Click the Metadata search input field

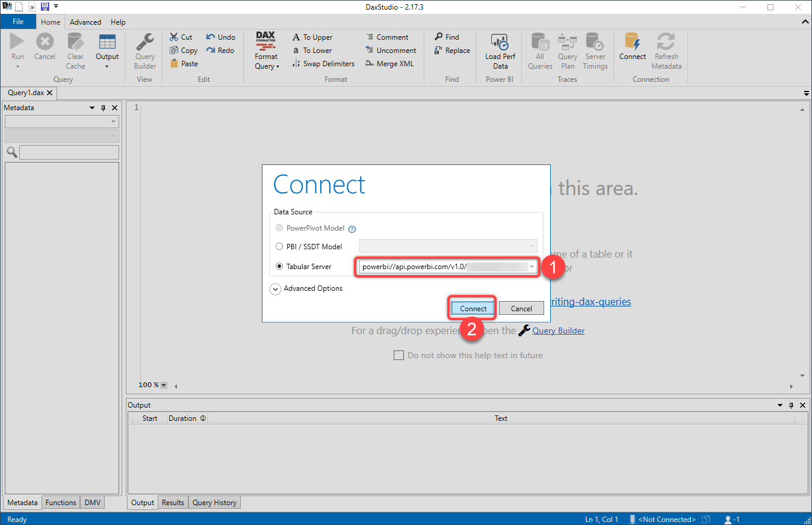click(69, 152)
